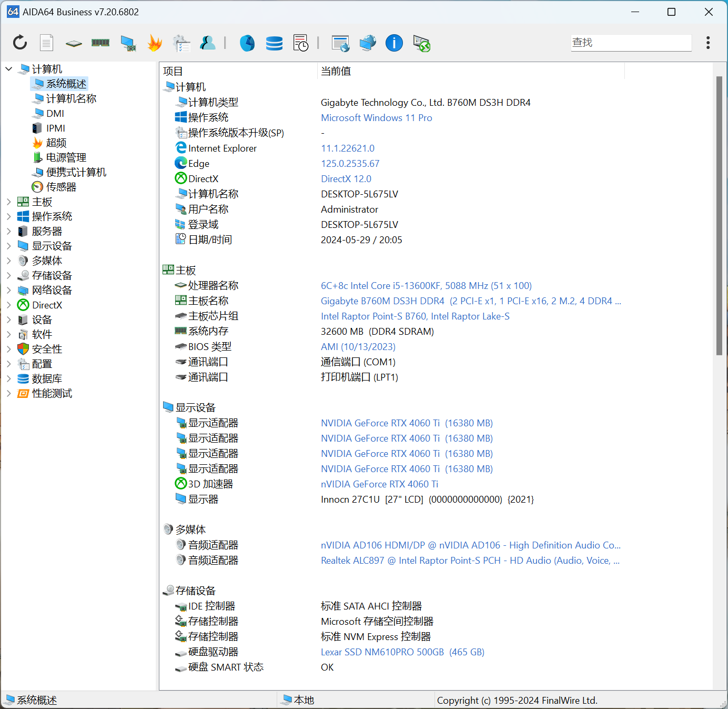Expand the 存储设备 tree node
The image size is (728, 709).
9,275
